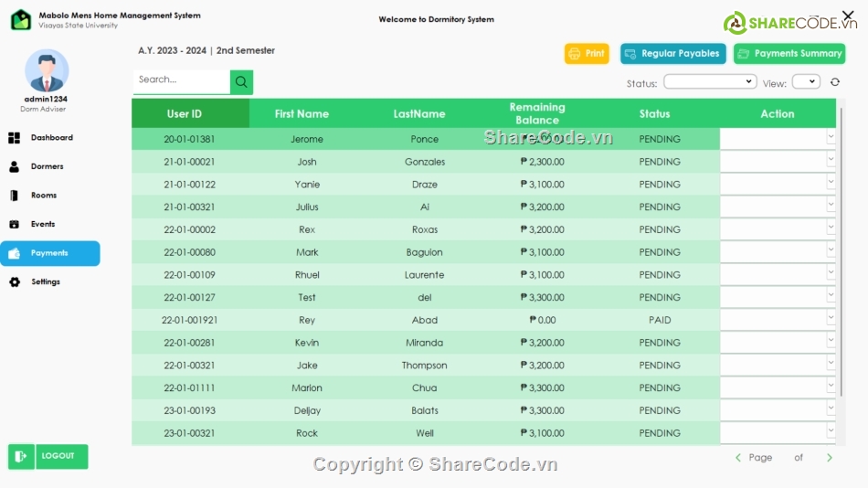This screenshot has width=868, height=488.
Task: Open Events page from sidebar
Action: point(42,224)
